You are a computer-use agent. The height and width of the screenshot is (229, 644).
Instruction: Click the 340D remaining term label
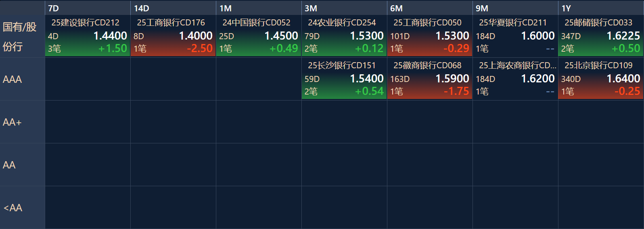(x=571, y=79)
